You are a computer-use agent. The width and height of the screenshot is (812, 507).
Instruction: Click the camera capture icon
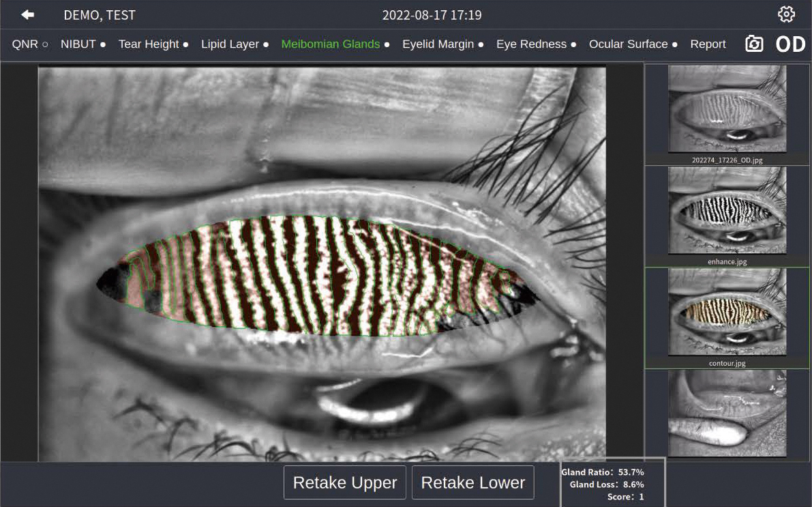(754, 44)
